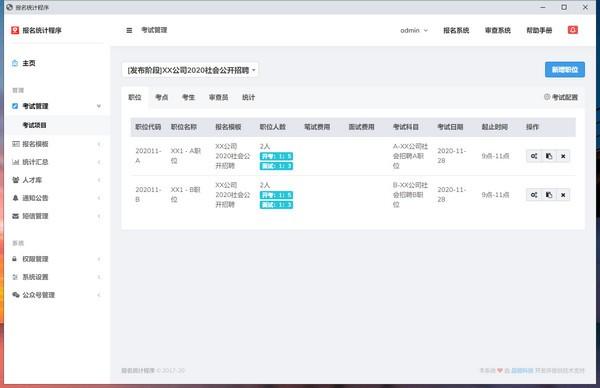The image size is (600, 388).
Task: Expand the 公众号管理 menu chevron
Action: pos(99,295)
